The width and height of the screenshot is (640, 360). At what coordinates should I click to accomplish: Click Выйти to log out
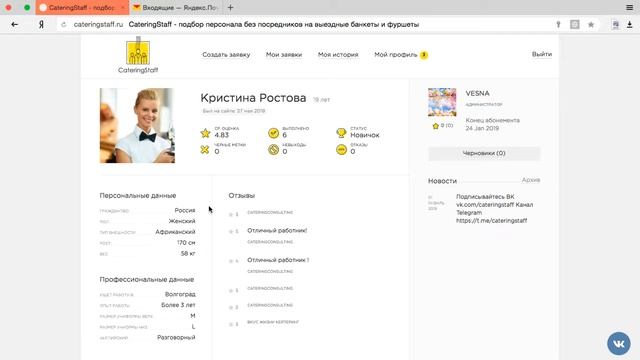[542, 54]
